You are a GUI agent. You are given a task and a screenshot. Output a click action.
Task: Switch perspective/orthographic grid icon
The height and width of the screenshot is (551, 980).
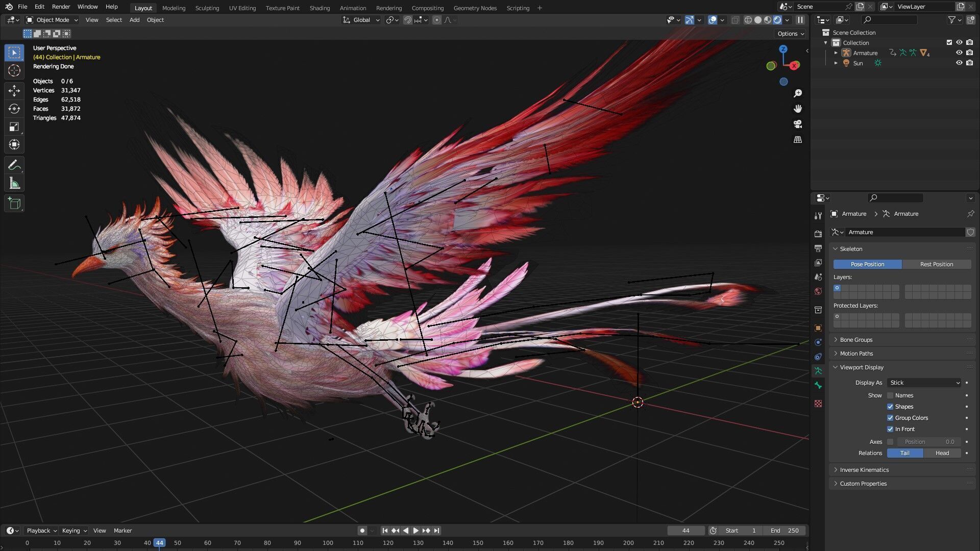[798, 139]
